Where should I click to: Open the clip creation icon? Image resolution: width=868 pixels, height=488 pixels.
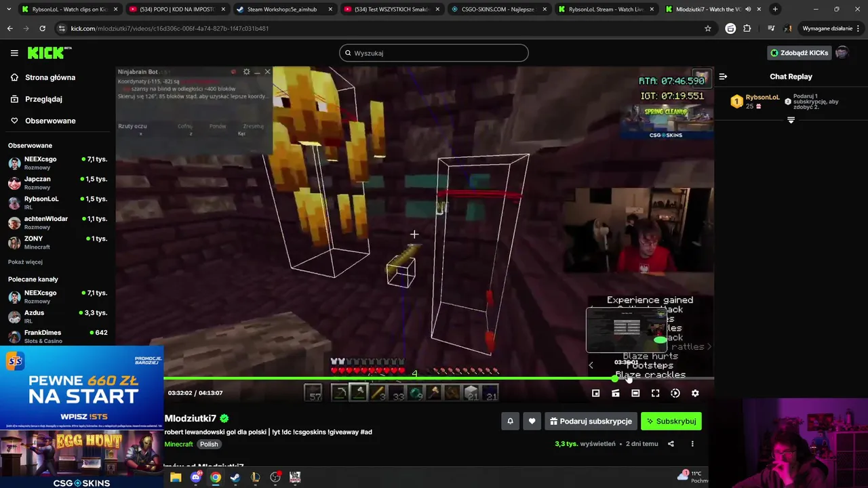(616, 393)
